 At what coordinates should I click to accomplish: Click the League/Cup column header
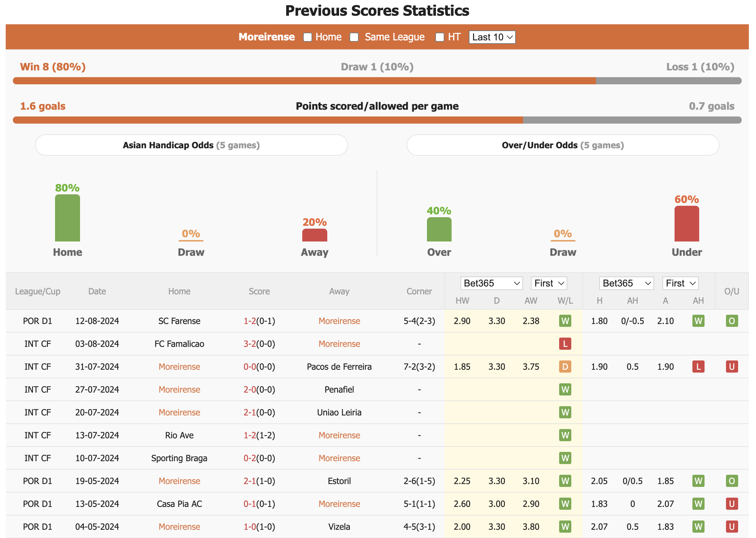(x=38, y=291)
